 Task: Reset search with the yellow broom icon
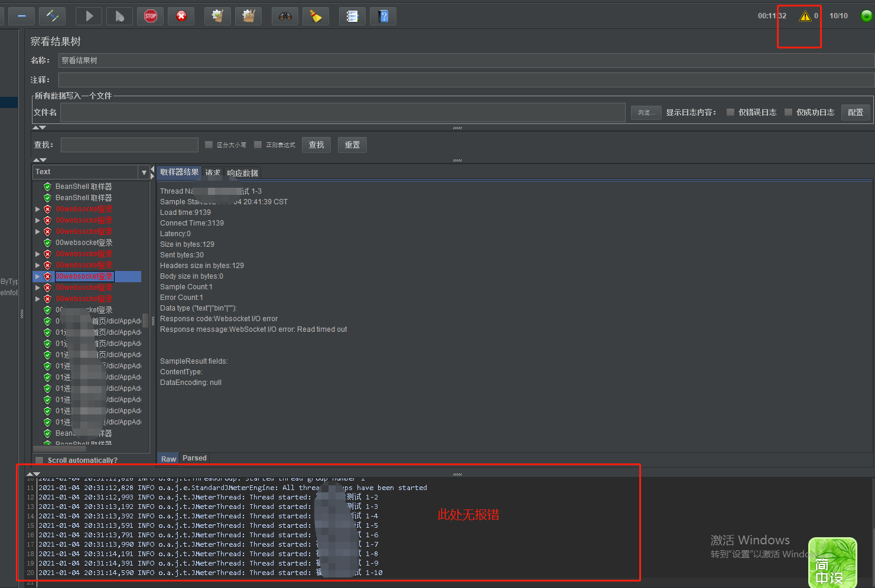click(315, 16)
